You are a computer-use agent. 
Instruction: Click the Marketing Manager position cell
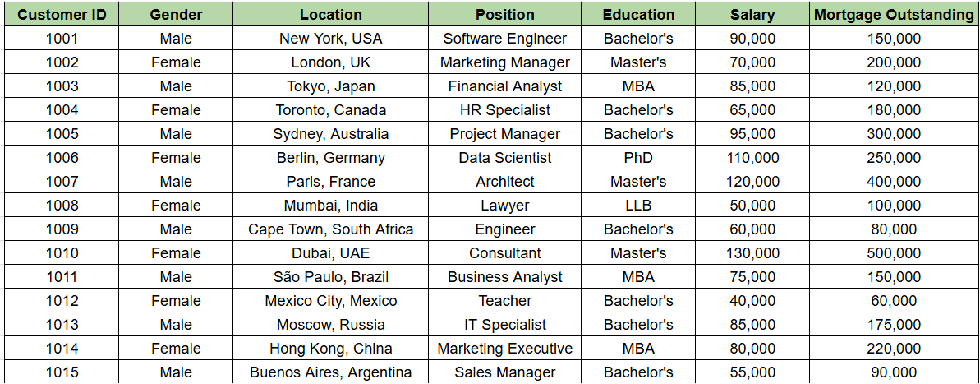pos(504,62)
